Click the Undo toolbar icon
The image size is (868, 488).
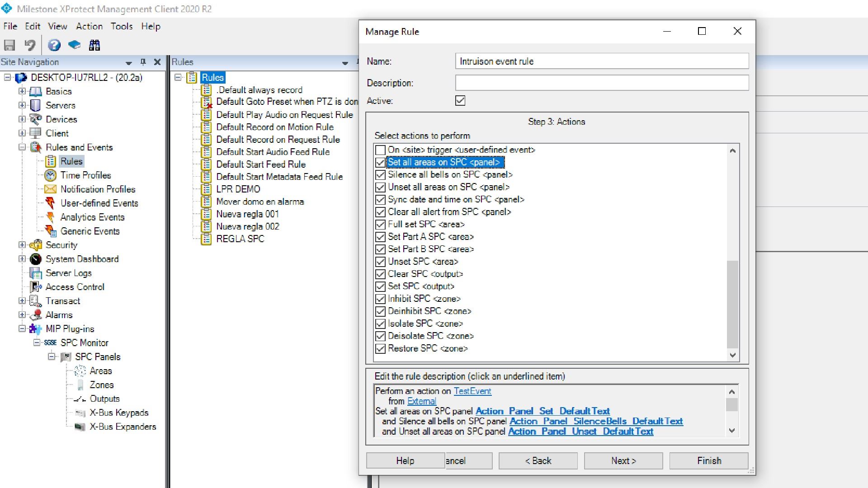pos(30,45)
